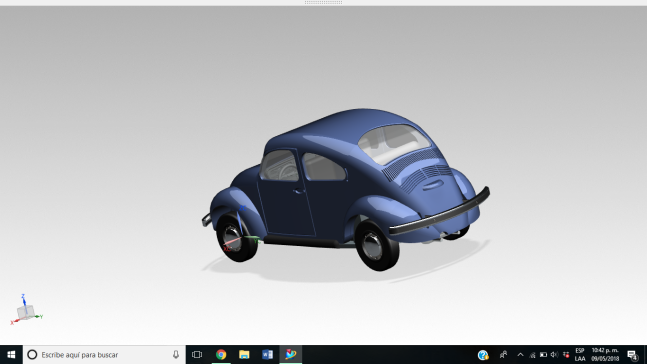Click the top-edge toolbar reveal handle
This screenshot has width=647, height=364.
[x=324, y=2]
